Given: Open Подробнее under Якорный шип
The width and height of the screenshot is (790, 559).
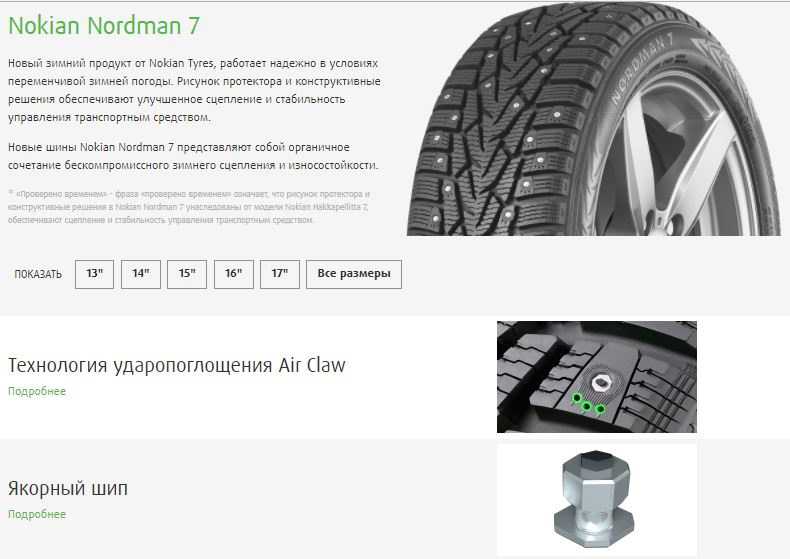Looking at the screenshot, I should [37, 514].
